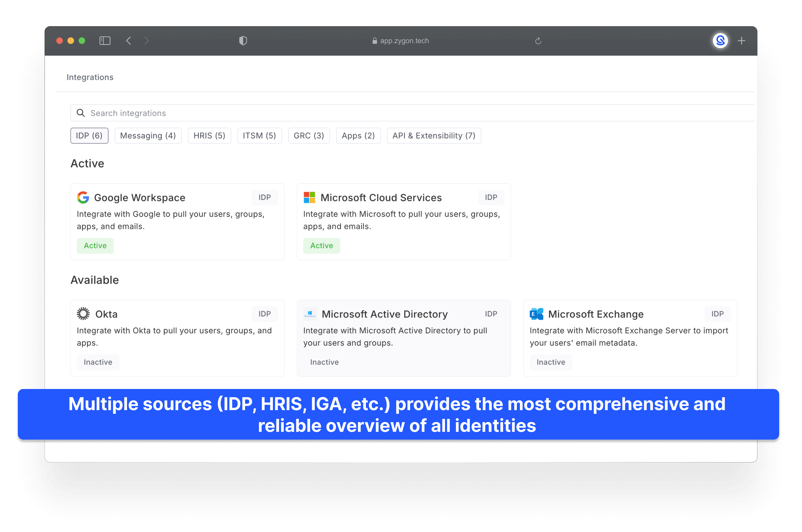Toggle the browser sidebar icon

(x=105, y=41)
